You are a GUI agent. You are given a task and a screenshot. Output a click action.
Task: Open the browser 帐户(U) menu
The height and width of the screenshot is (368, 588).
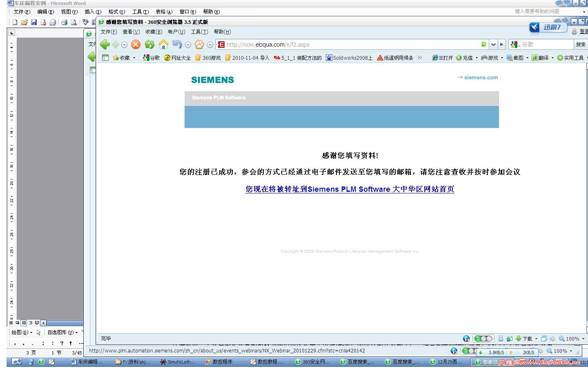tap(176, 32)
